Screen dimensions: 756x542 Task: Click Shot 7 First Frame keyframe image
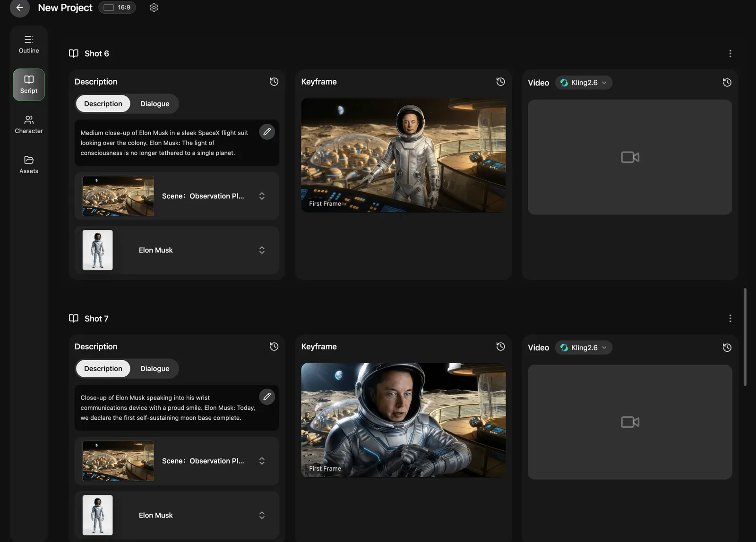coord(403,420)
